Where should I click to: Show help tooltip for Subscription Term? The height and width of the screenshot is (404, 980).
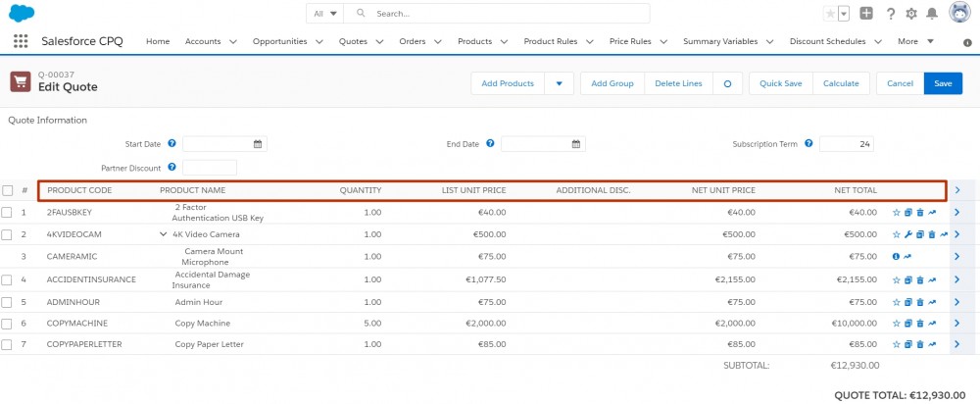point(808,143)
